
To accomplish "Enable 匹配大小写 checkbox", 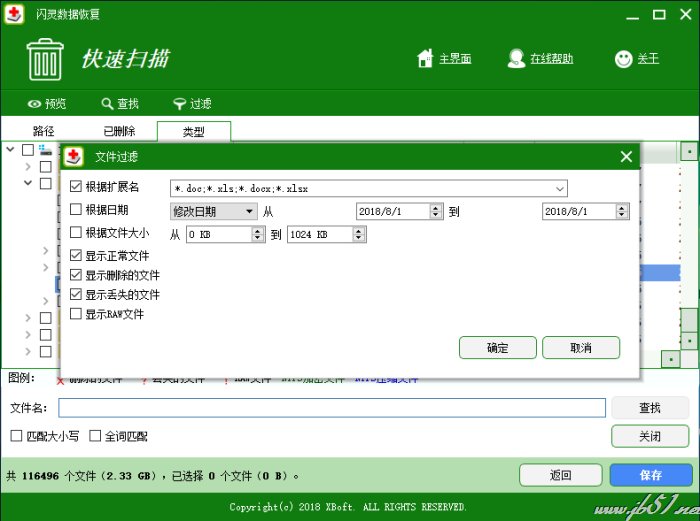I will pos(16,436).
